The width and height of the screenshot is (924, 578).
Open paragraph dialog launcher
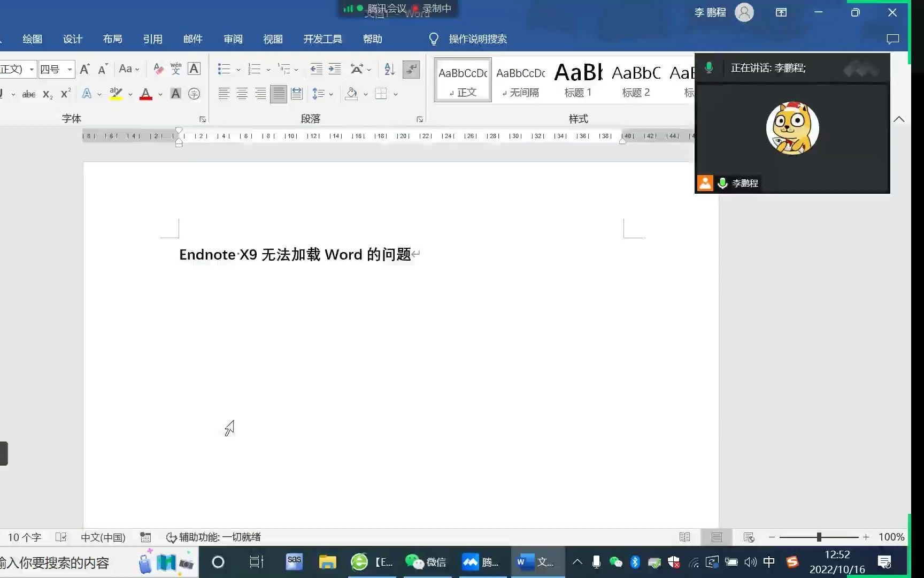pos(420,119)
